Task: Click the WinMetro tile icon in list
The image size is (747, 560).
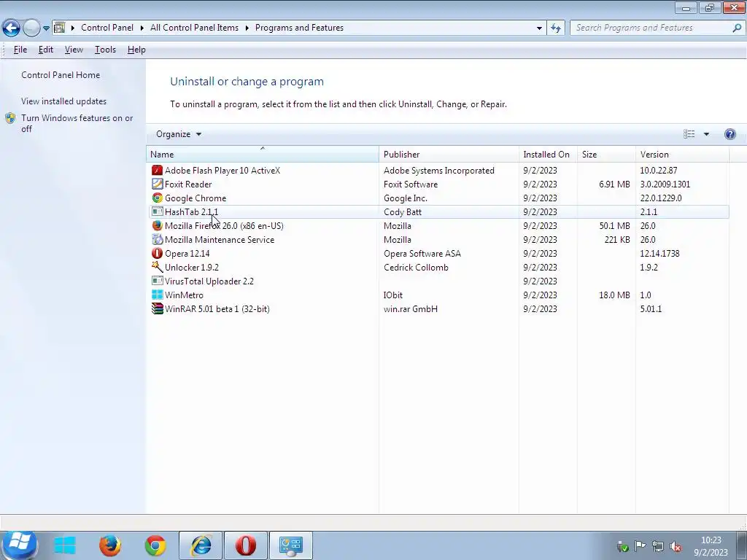Action: pos(158,295)
